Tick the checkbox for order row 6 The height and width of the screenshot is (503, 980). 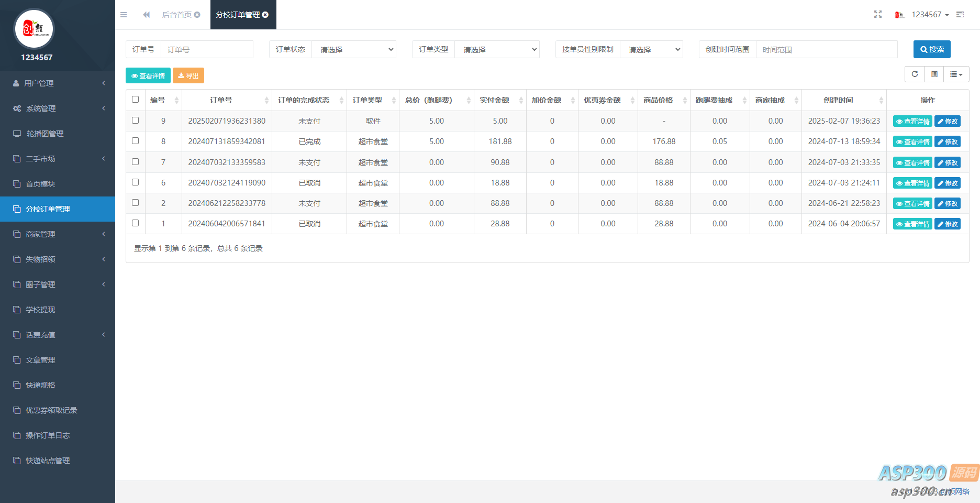pyautogui.click(x=136, y=182)
